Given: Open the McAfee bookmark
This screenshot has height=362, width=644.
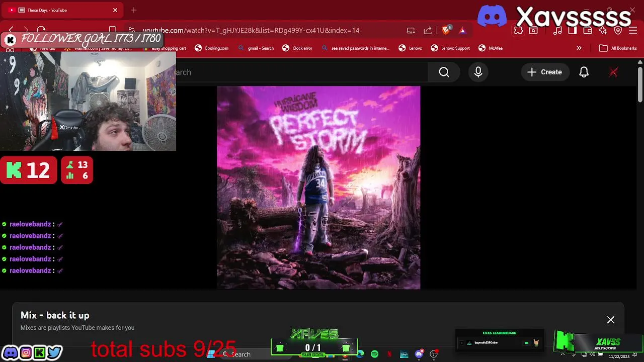Looking at the screenshot, I should [491, 48].
